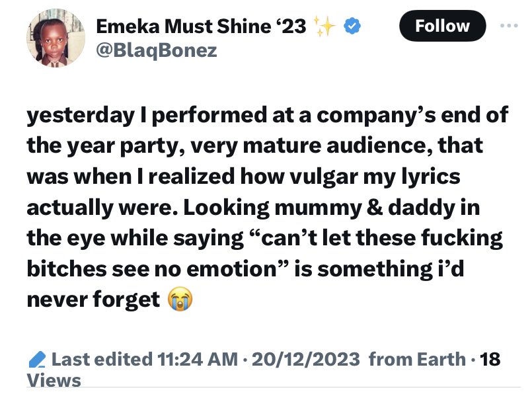Open the more options three-dot menu

[x=508, y=26]
